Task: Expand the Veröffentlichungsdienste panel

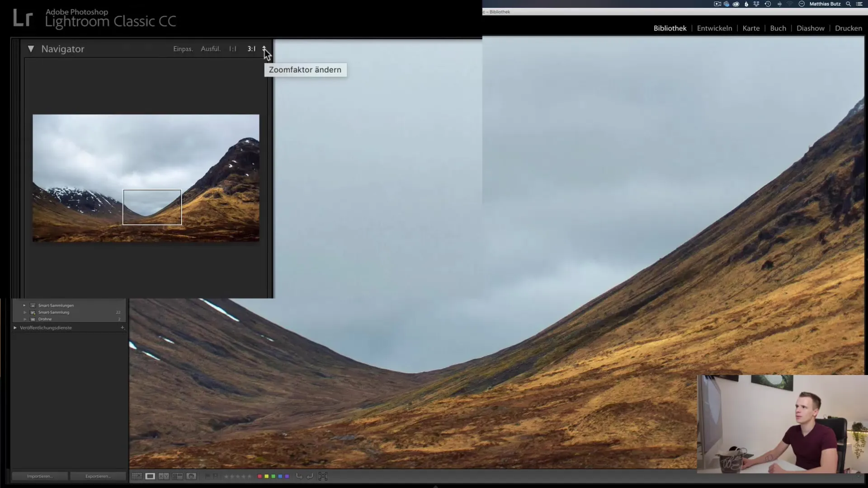Action: pyautogui.click(x=15, y=328)
